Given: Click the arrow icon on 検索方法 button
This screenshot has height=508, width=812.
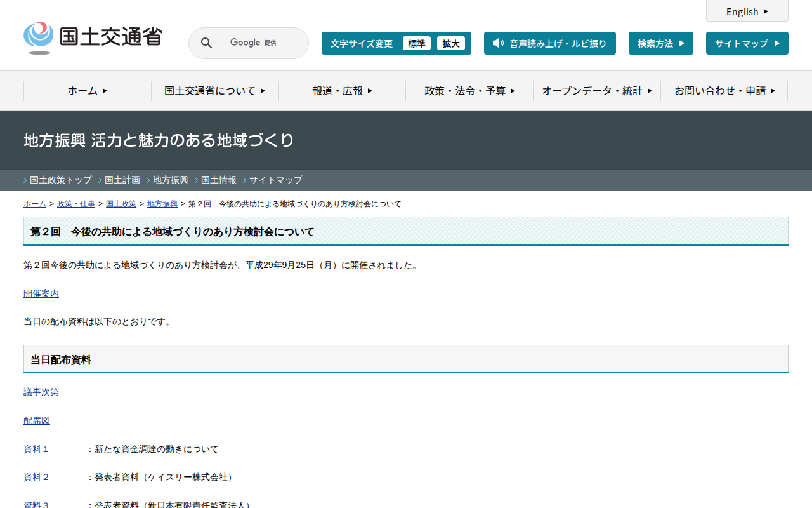Looking at the screenshot, I should (681, 43).
